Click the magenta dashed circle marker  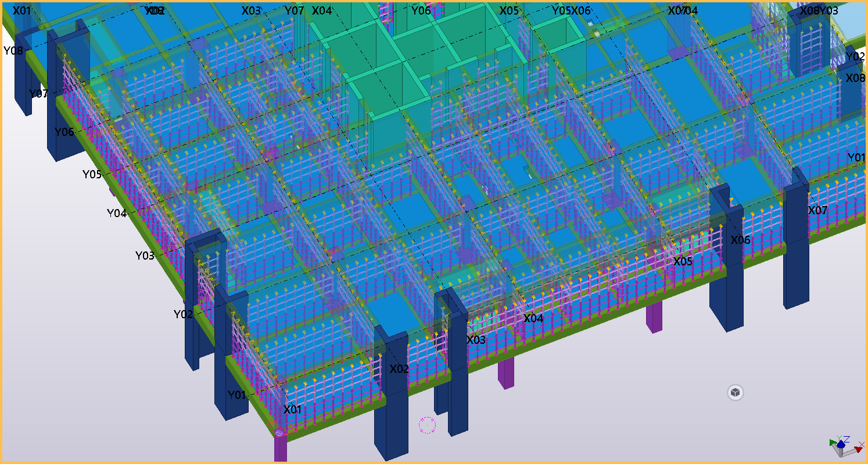pyautogui.click(x=427, y=425)
